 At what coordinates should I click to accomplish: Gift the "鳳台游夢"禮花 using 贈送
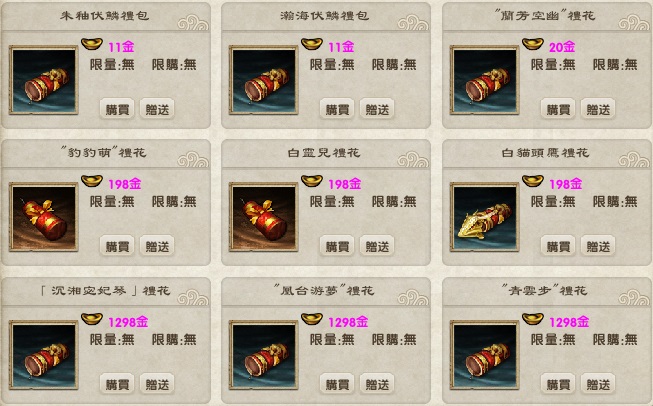[377, 384]
